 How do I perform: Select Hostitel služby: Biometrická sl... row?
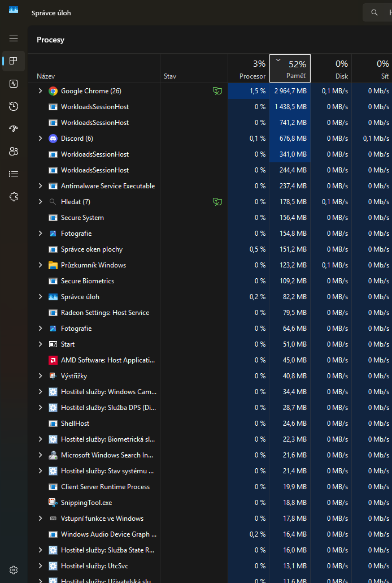210,439
